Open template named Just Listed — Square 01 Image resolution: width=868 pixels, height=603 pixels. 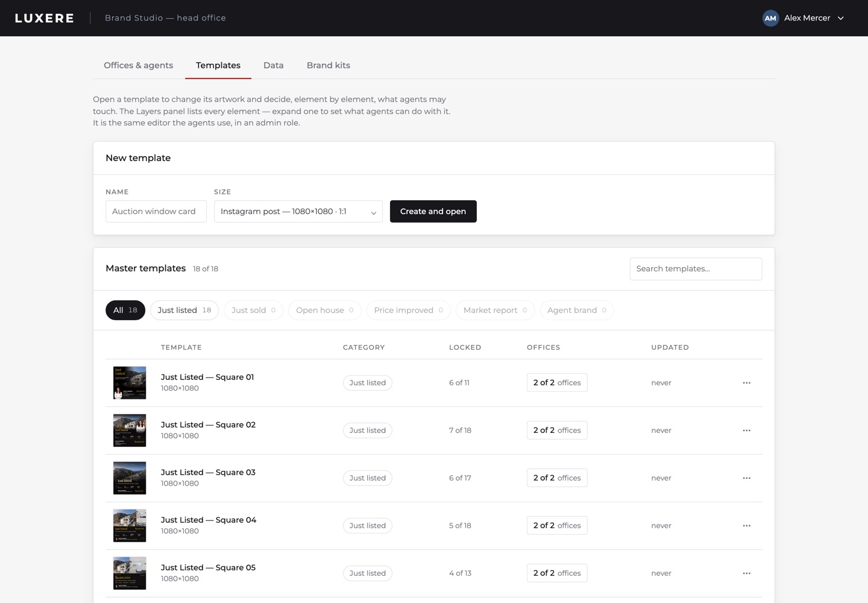(207, 377)
